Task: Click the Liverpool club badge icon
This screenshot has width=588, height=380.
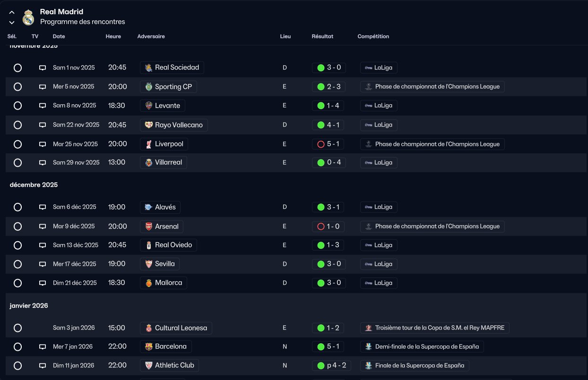Action: click(x=149, y=144)
